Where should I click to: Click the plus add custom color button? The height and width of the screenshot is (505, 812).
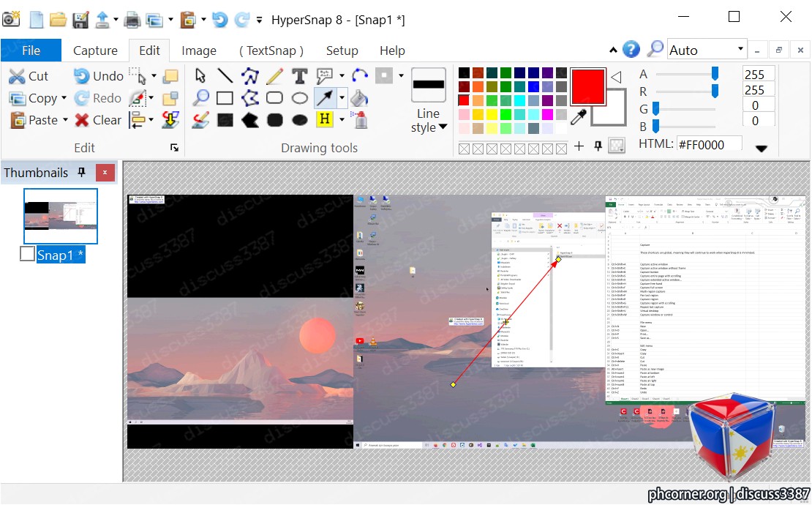click(579, 146)
